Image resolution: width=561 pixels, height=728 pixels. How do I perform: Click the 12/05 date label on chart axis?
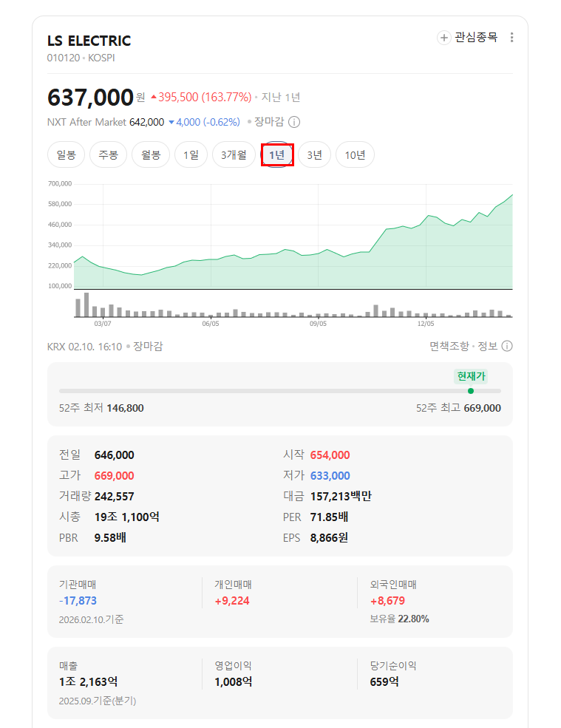pos(426,324)
